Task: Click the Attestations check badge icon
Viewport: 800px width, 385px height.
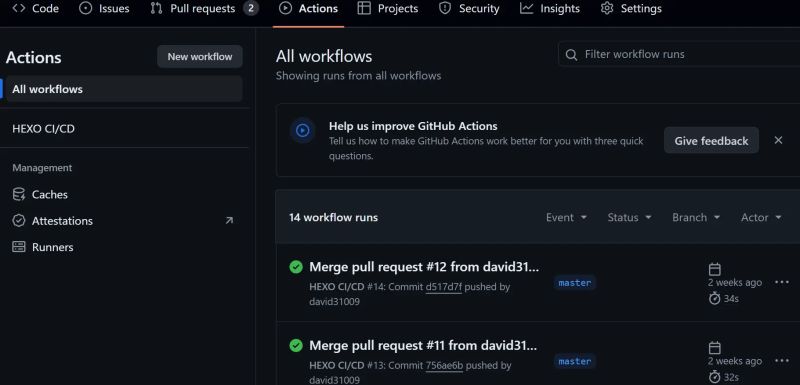Action: [19, 221]
